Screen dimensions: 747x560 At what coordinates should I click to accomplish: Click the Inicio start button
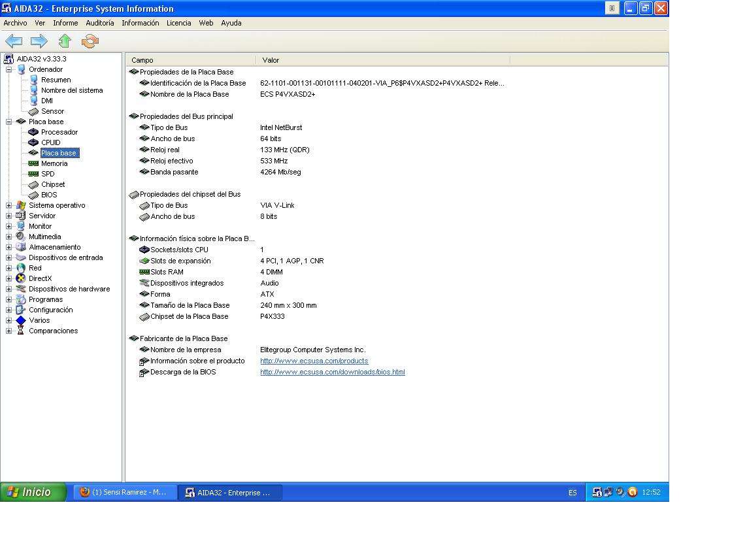tap(33, 493)
